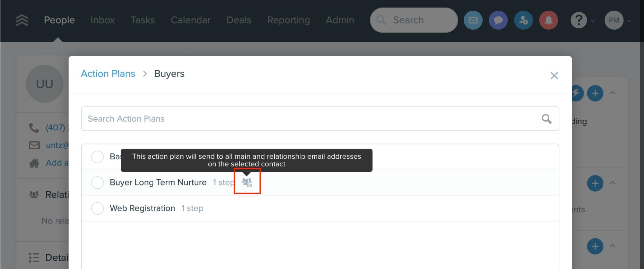
Task: Open the email envelope icon in the top bar
Action: 473,20
